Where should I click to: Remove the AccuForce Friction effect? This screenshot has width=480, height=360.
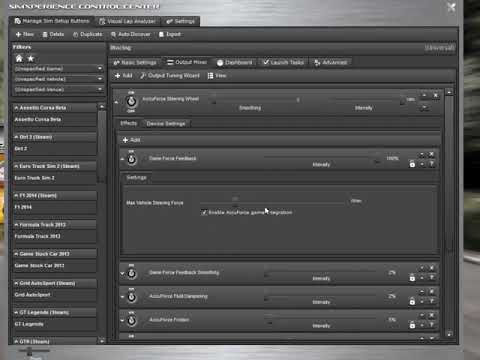[431, 315]
